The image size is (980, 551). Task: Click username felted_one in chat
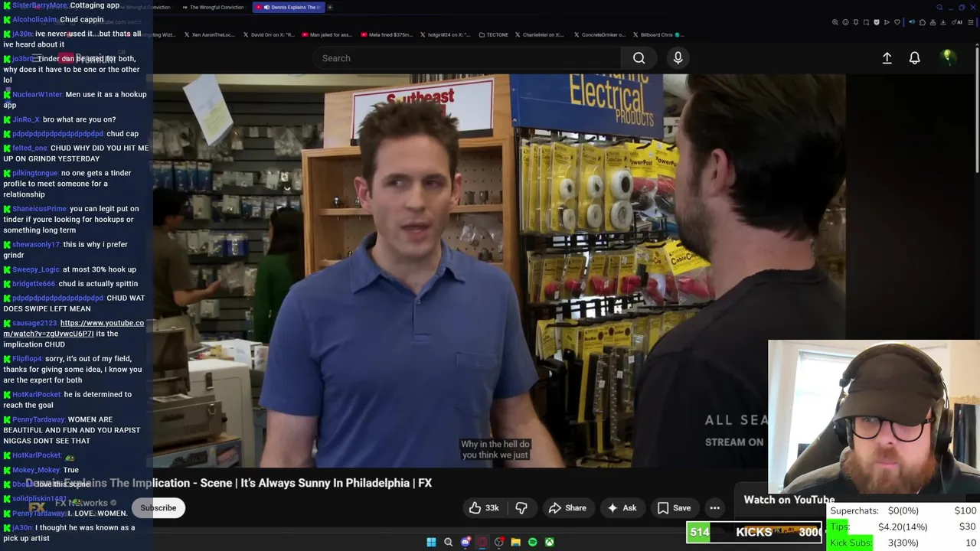click(30, 148)
